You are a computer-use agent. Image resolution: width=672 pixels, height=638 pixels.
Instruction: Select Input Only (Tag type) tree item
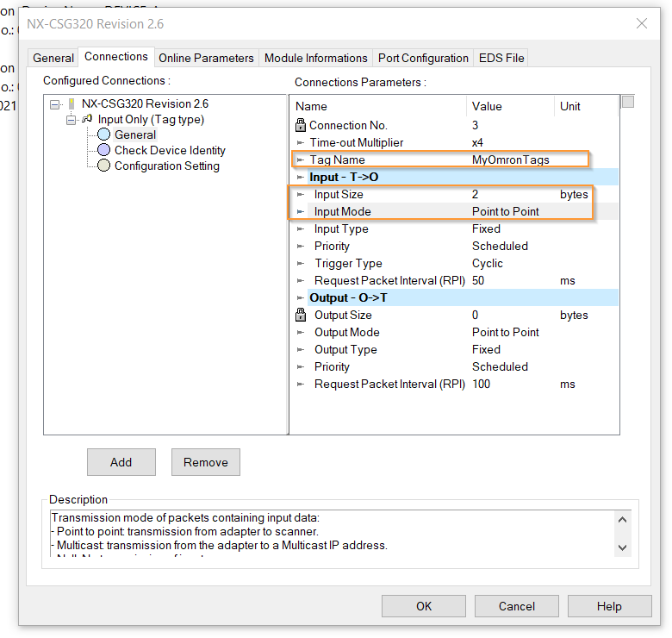pyautogui.click(x=151, y=120)
